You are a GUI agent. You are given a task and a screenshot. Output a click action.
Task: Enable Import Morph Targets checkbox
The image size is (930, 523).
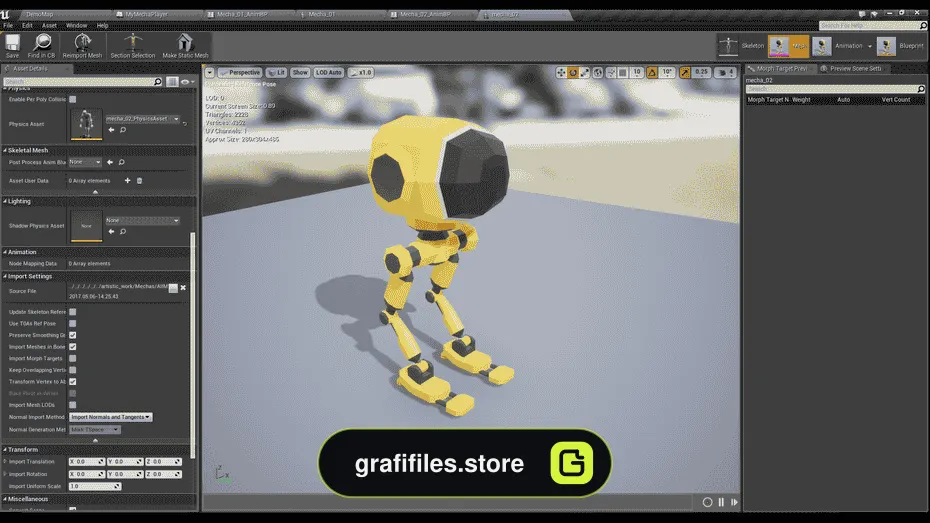tap(72, 358)
